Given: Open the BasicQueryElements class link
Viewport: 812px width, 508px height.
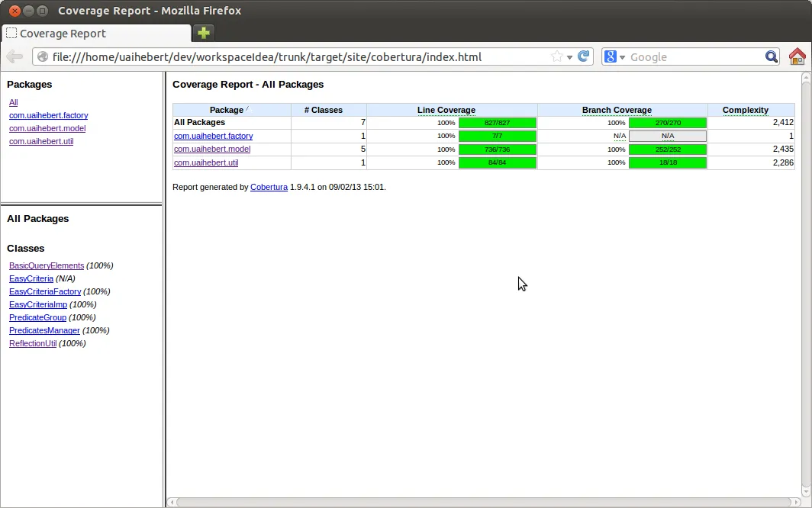Looking at the screenshot, I should [x=47, y=265].
